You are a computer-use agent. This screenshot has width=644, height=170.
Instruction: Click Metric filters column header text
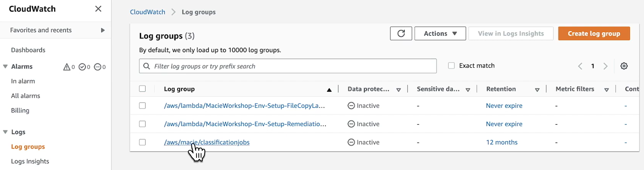[575, 89]
